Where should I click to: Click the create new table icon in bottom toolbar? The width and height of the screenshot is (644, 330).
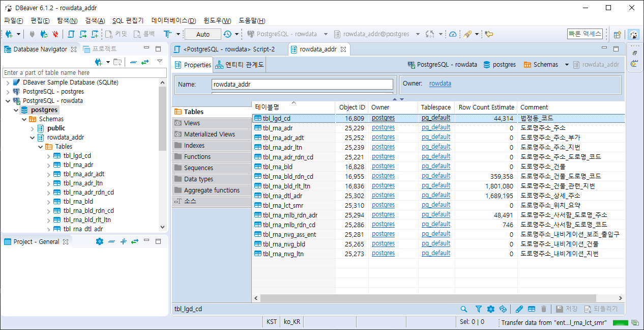[x=532, y=309]
